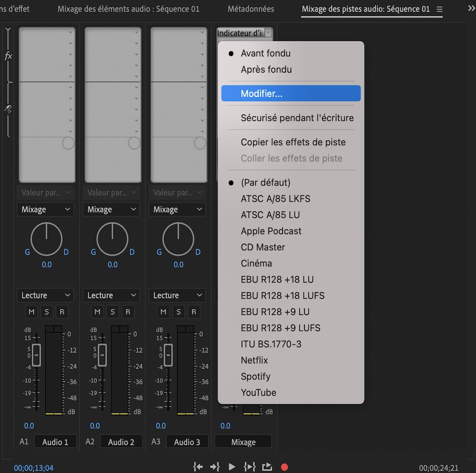Click the Play In to Out icon
The image size is (476, 473).
tap(249, 467)
